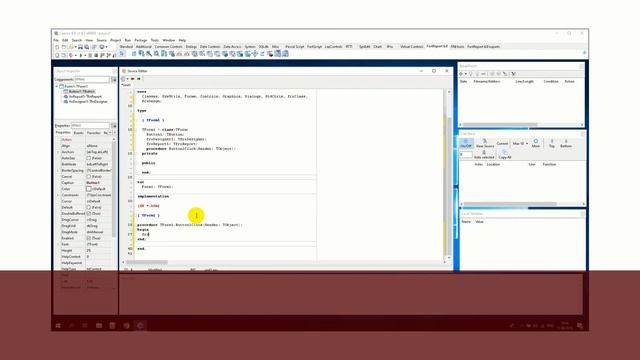640x360 pixels.
Task: Open the File menu
Action: tap(56, 40)
